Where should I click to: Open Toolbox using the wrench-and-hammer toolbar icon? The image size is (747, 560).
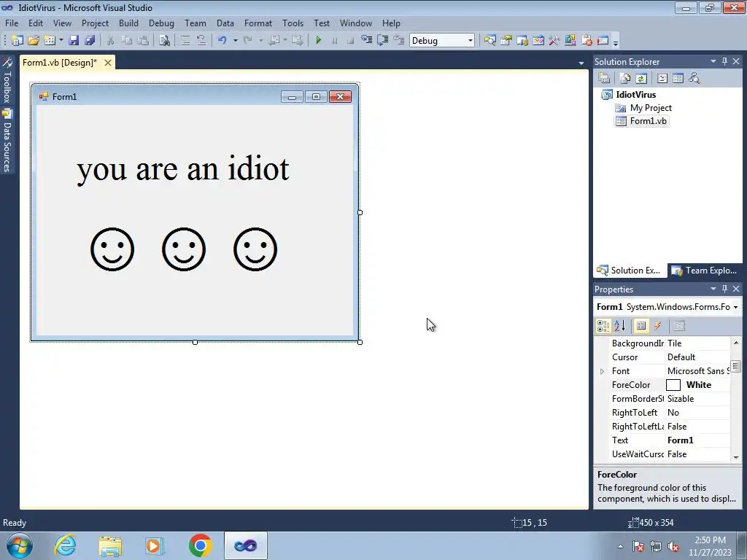pos(554,41)
